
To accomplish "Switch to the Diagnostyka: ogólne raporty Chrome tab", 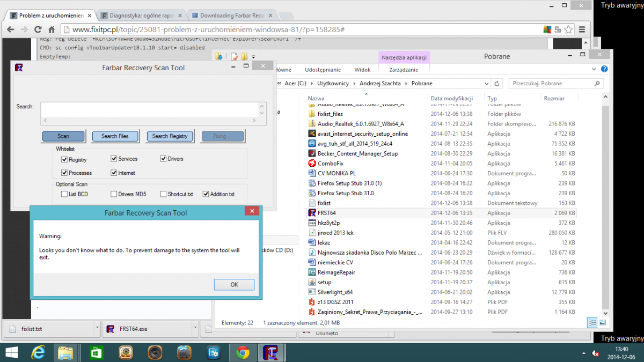I will (142, 16).
